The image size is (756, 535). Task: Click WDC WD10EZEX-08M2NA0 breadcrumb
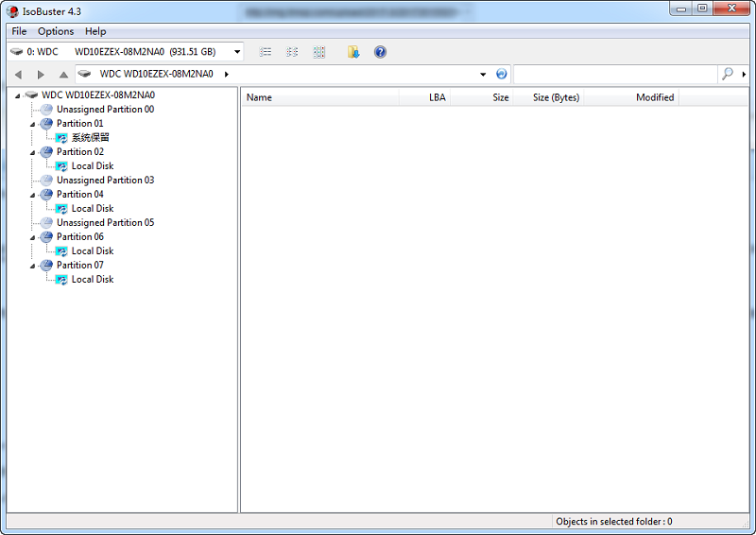point(156,74)
